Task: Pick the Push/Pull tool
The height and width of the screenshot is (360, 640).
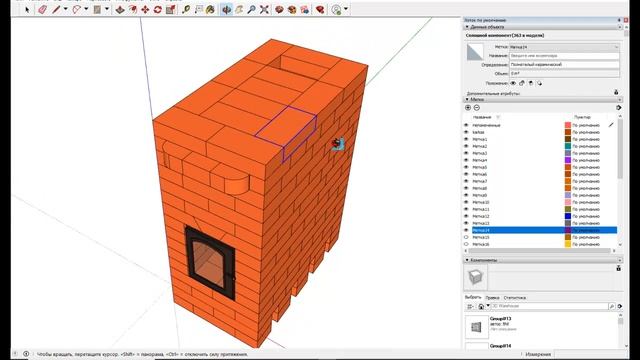Action: (120, 9)
